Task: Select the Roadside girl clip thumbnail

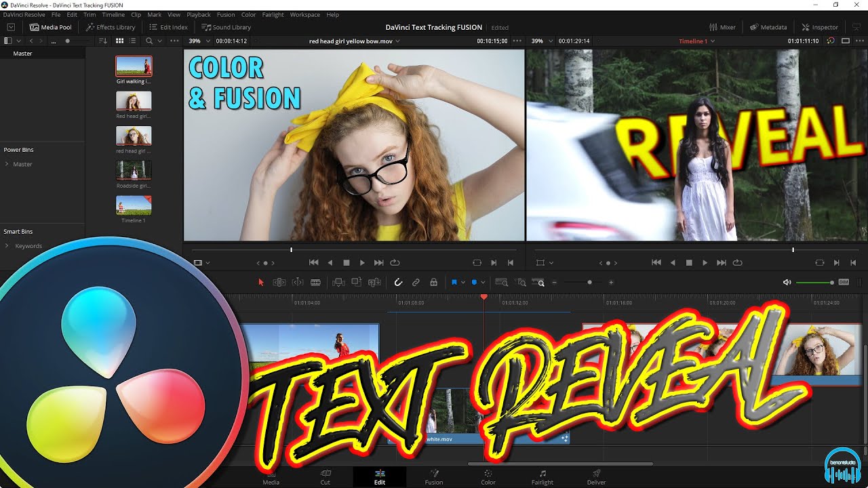Action: pyautogui.click(x=134, y=170)
